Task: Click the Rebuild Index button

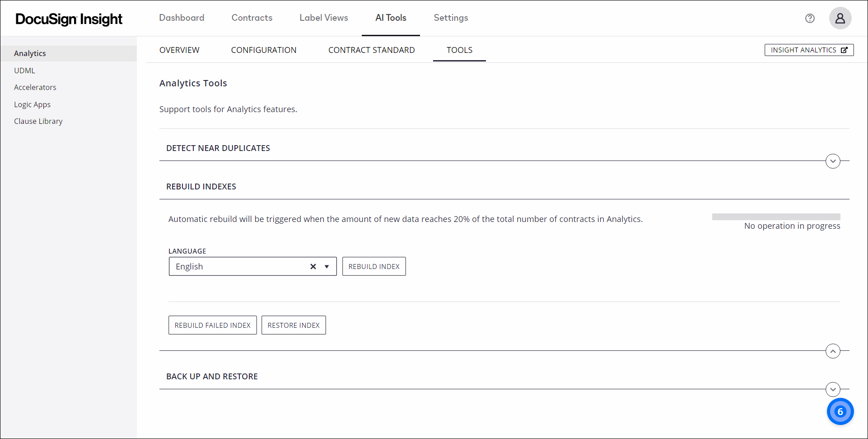Action: [373, 266]
